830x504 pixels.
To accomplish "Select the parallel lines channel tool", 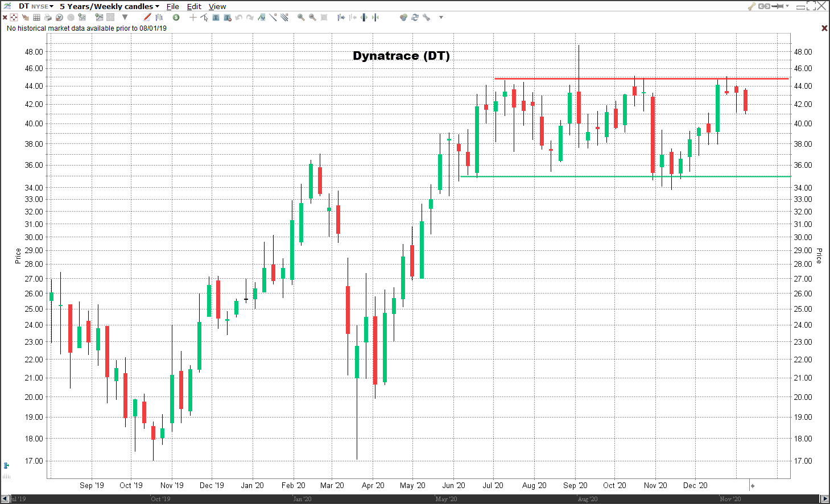I will coord(284,17).
